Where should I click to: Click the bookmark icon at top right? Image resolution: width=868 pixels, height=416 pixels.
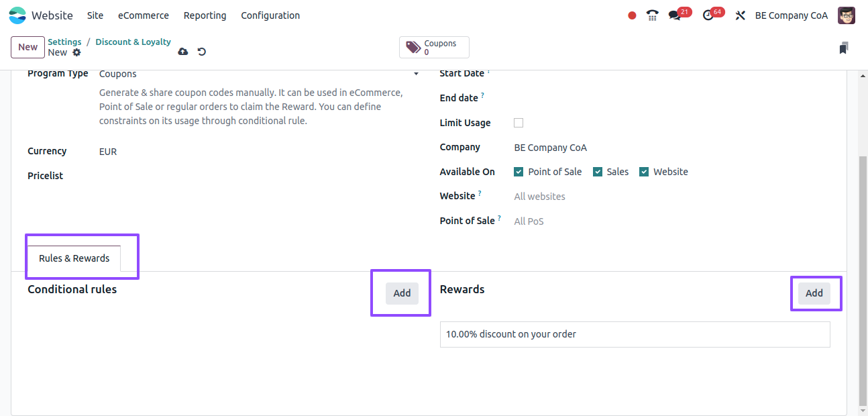tap(844, 48)
